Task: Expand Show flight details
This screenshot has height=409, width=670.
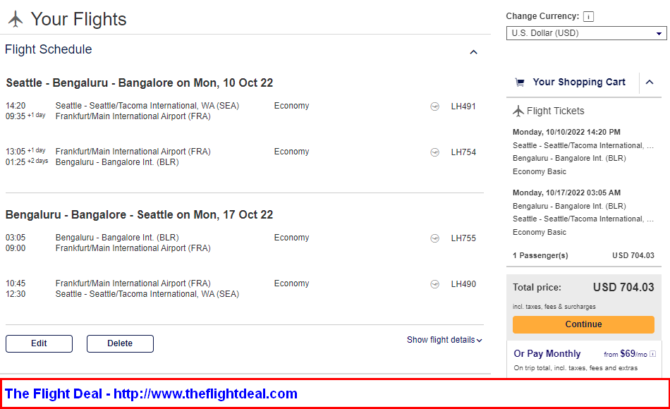Action: tap(444, 340)
